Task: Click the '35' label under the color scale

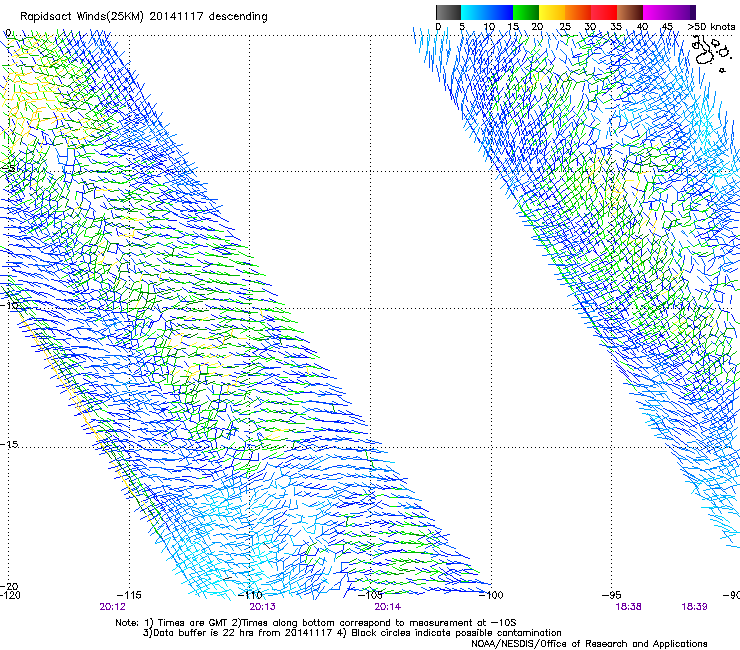Action: click(616, 27)
